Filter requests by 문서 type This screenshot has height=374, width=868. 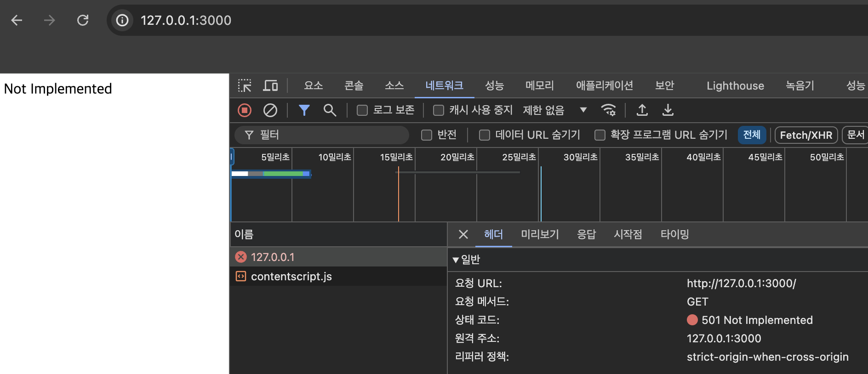click(x=856, y=135)
